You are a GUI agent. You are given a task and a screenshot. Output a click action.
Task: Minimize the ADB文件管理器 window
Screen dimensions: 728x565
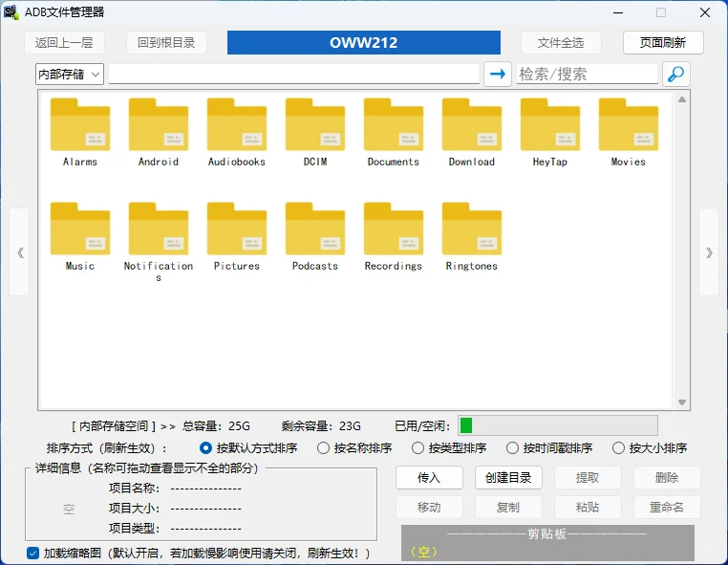(x=618, y=12)
